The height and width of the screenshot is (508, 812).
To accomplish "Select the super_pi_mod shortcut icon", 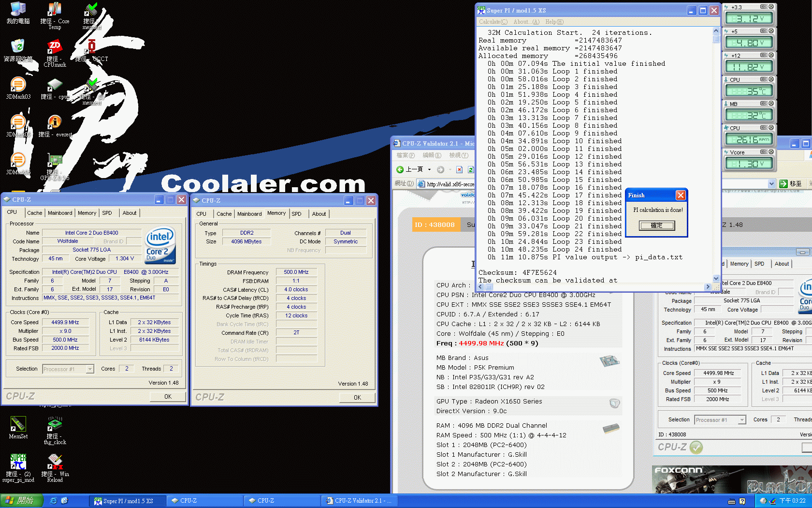I will [18, 468].
